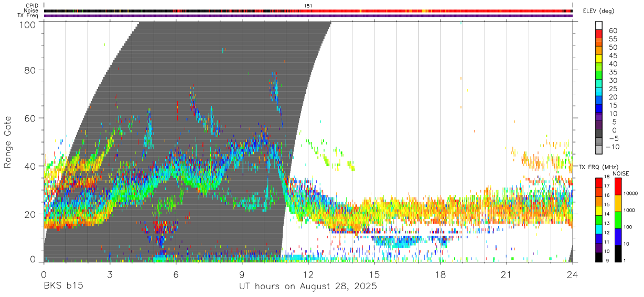Click the NOISE color bar
Image resolution: width=644 pixels, height=297 pixels.
point(617,219)
